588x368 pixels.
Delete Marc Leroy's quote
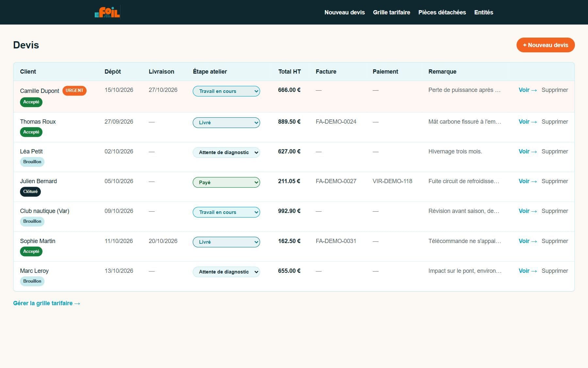[x=555, y=271]
